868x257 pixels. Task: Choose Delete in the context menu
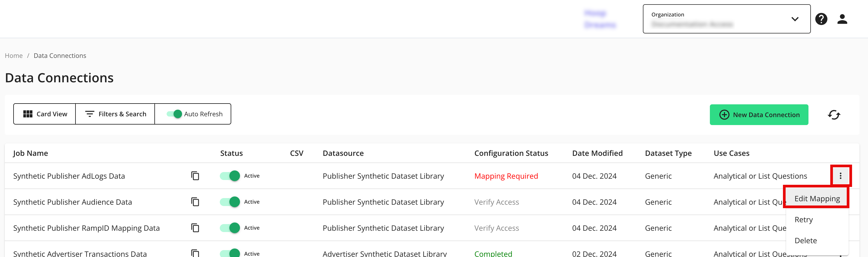point(806,241)
